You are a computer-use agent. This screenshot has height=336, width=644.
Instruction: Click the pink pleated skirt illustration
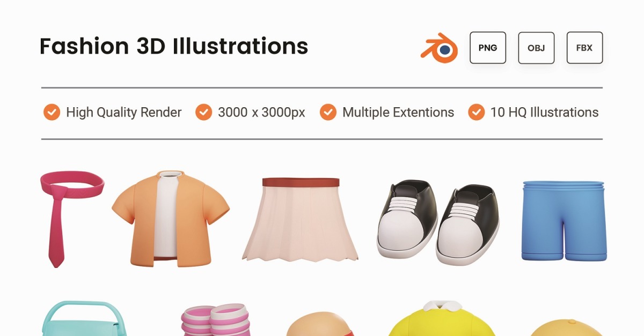pyautogui.click(x=301, y=219)
